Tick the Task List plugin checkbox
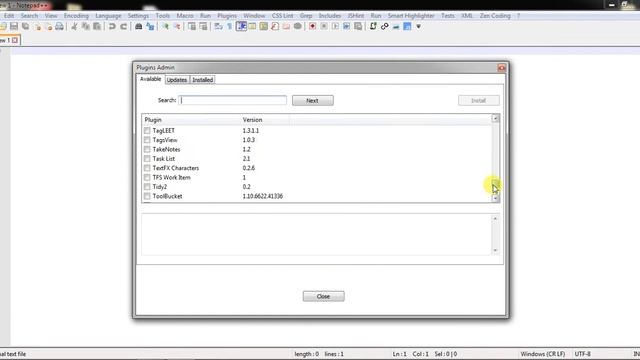Screen dimensions: 640x360 point(147,159)
